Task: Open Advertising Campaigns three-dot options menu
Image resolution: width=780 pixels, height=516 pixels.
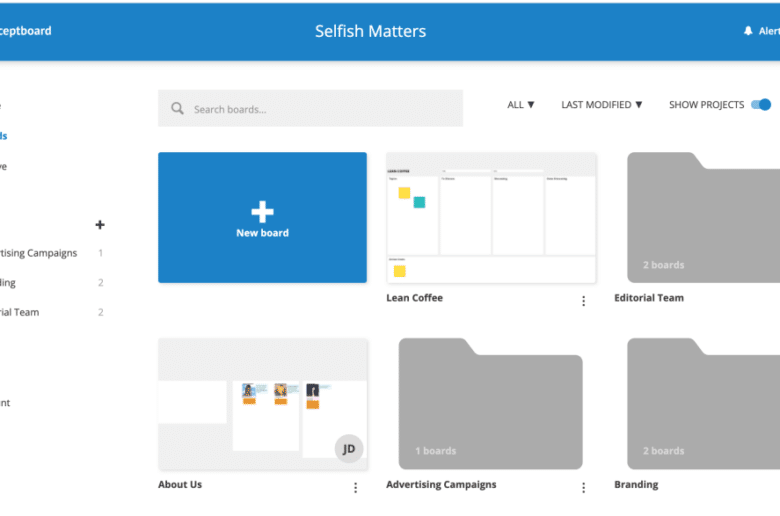Action: point(584,488)
